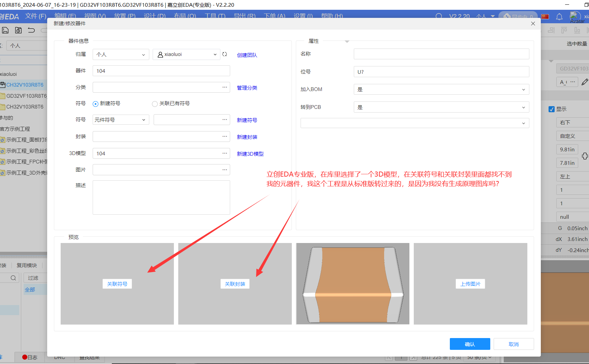Screen dimensions: 589x364
Task: Open the 文件 (F) menu
Action: coord(36,16)
